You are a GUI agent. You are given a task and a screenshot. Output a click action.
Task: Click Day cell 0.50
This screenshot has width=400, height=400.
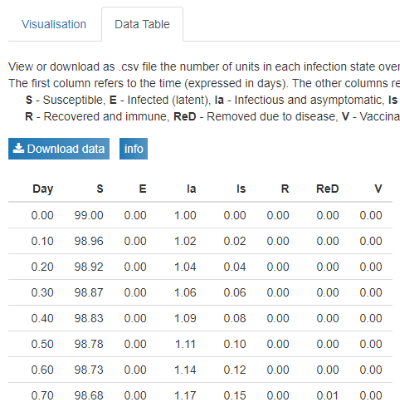pyautogui.click(x=42, y=344)
